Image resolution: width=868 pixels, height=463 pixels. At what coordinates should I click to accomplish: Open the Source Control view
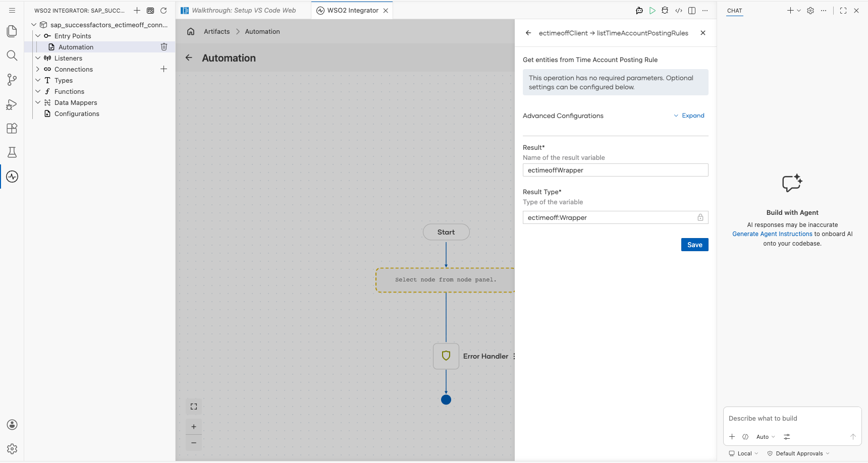(12, 80)
